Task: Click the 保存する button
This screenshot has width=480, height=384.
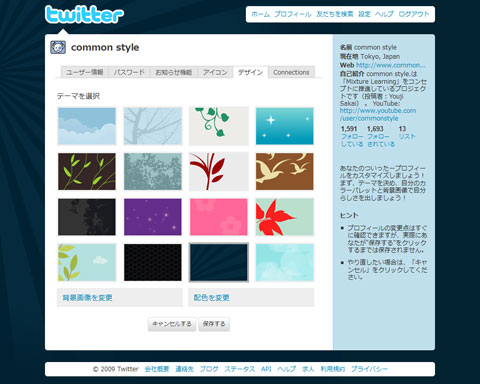Action: (x=214, y=324)
